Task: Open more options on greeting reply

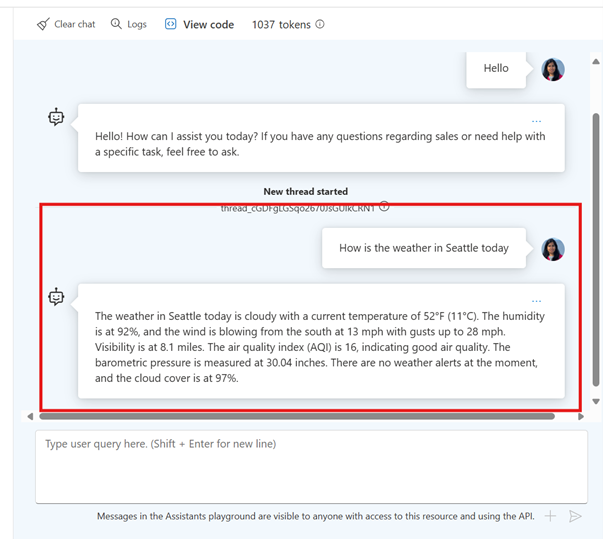Action: [x=536, y=121]
